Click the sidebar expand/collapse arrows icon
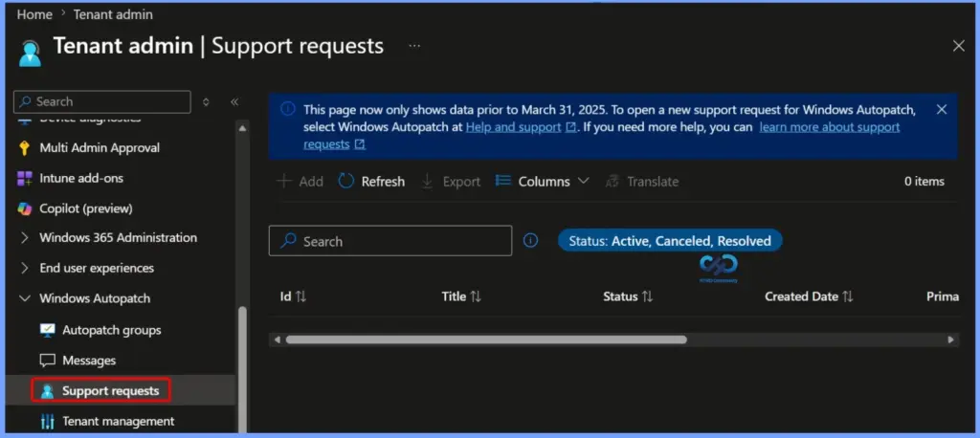 coord(207,101)
